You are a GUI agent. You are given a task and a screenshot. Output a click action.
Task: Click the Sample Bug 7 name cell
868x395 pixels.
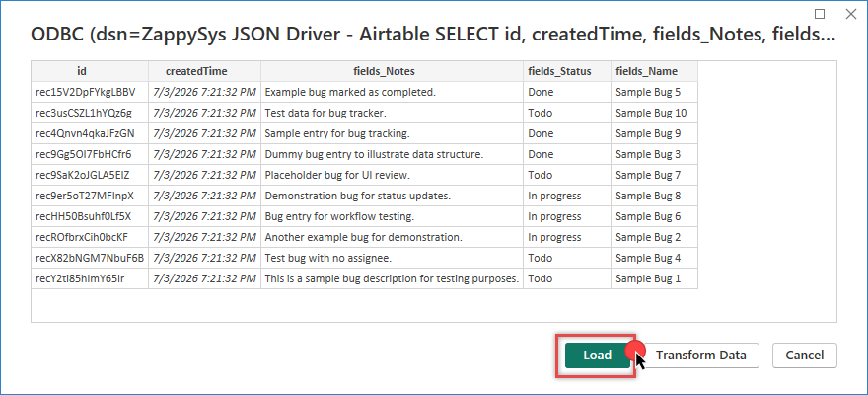[654, 175]
